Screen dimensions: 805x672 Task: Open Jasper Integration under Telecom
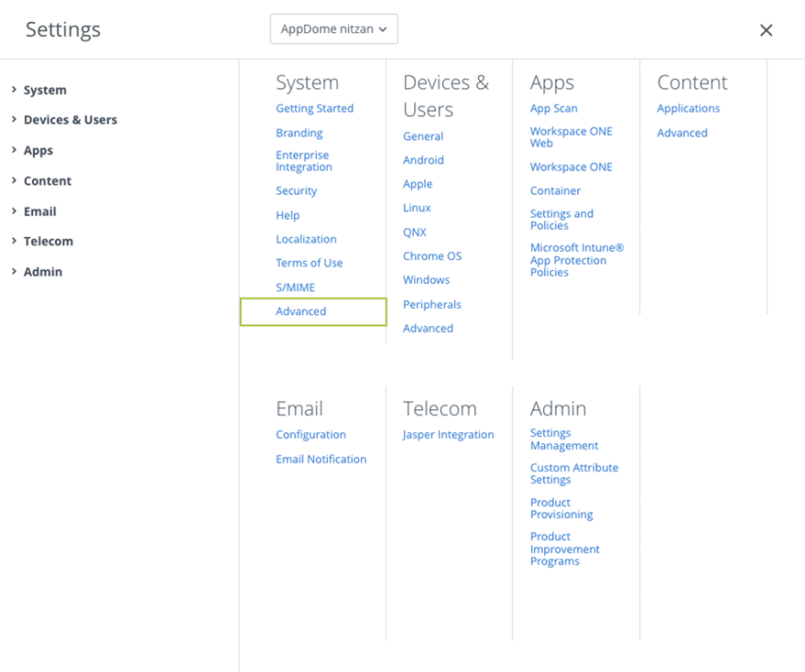click(448, 434)
